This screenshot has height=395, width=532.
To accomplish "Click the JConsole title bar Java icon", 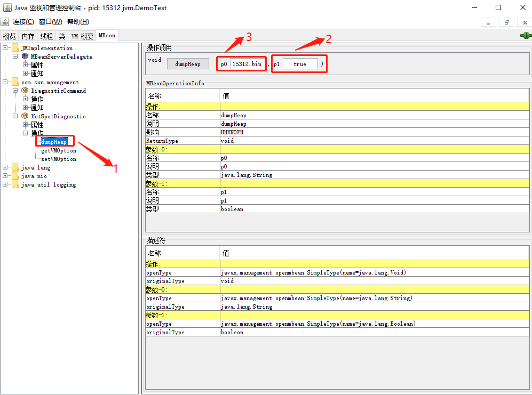I will [x=7, y=7].
